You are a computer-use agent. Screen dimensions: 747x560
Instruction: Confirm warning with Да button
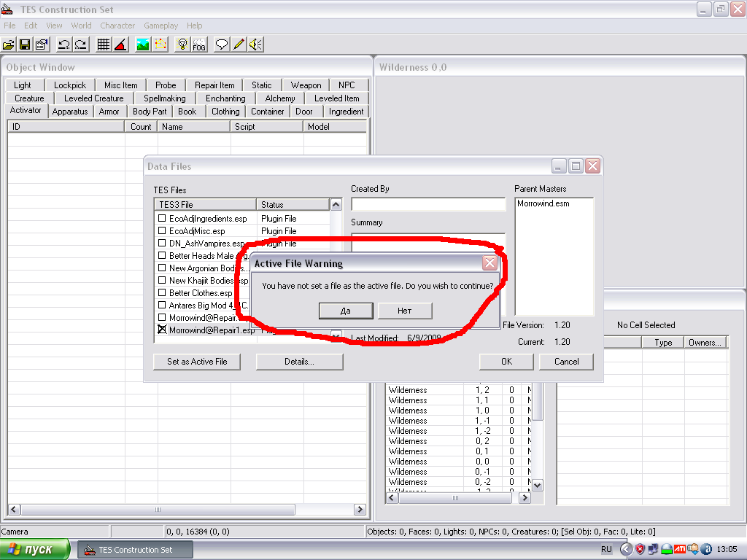point(346,311)
